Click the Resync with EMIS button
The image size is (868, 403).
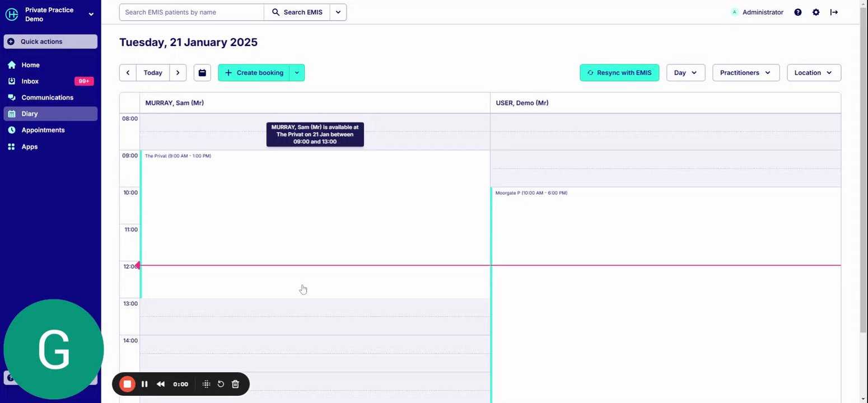click(x=619, y=73)
